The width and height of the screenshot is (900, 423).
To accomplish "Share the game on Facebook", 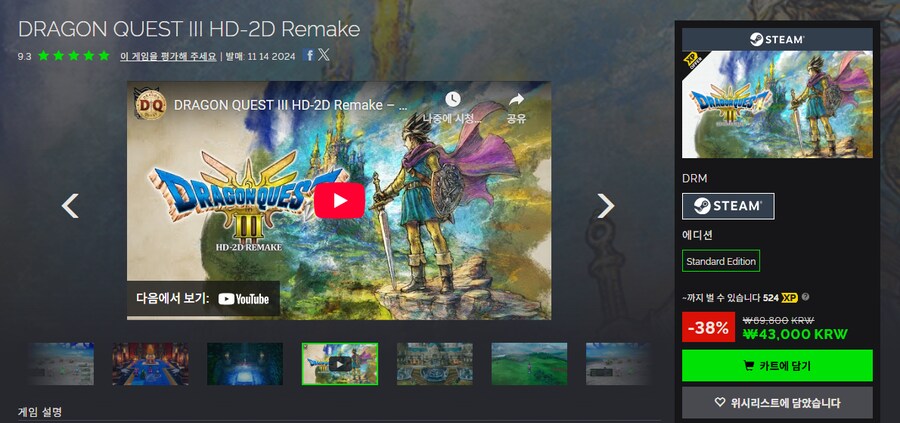I will pyautogui.click(x=309, y=55).
